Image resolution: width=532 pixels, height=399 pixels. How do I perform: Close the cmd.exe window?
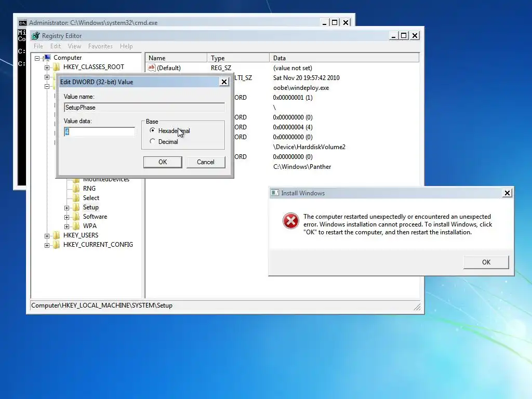(345, 22)
